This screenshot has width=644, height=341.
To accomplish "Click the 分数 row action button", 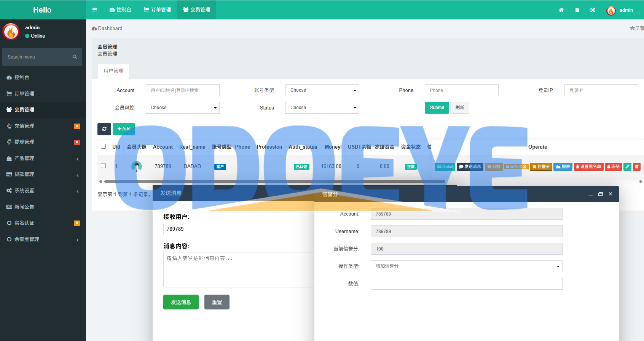I will (494, 167).
